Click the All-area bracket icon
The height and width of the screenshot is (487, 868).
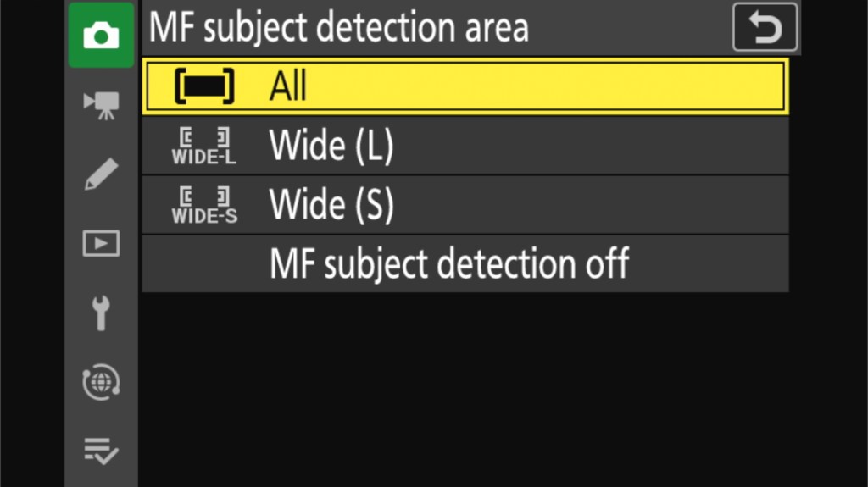click(204, 86)
